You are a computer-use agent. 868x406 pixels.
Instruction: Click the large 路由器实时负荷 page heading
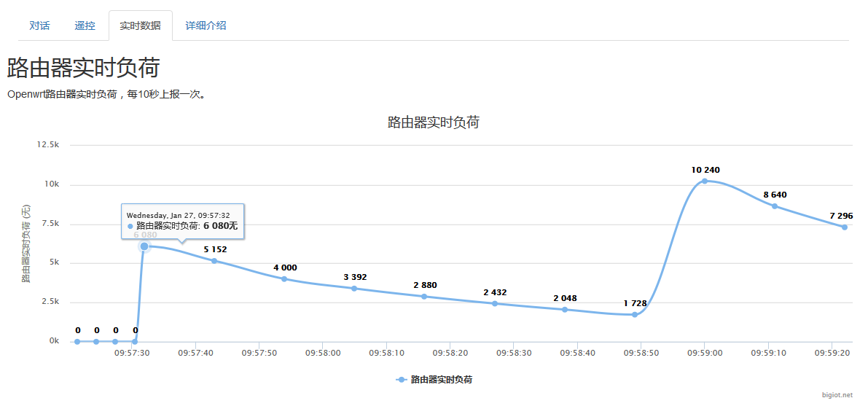84,68
